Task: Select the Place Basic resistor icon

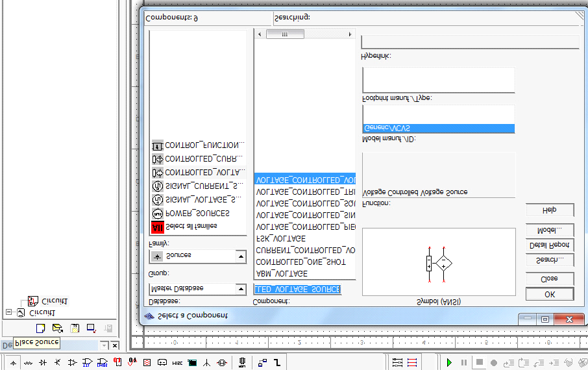Action: (28, 363)
